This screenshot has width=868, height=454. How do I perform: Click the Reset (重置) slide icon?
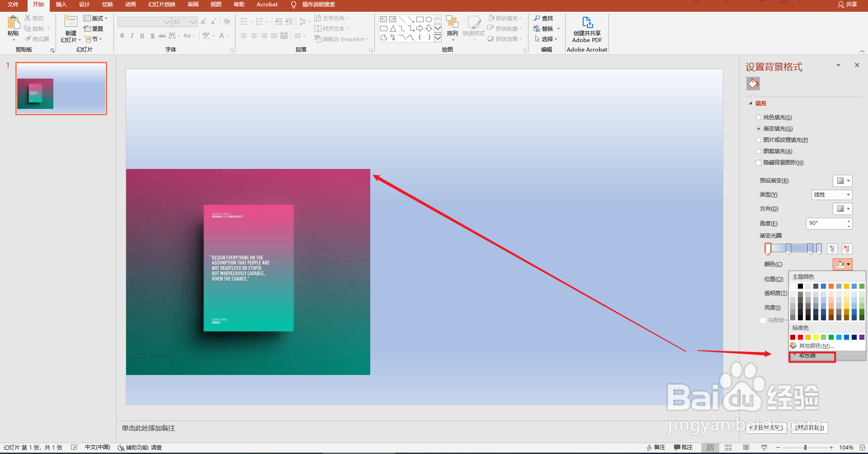coord(88,28)
